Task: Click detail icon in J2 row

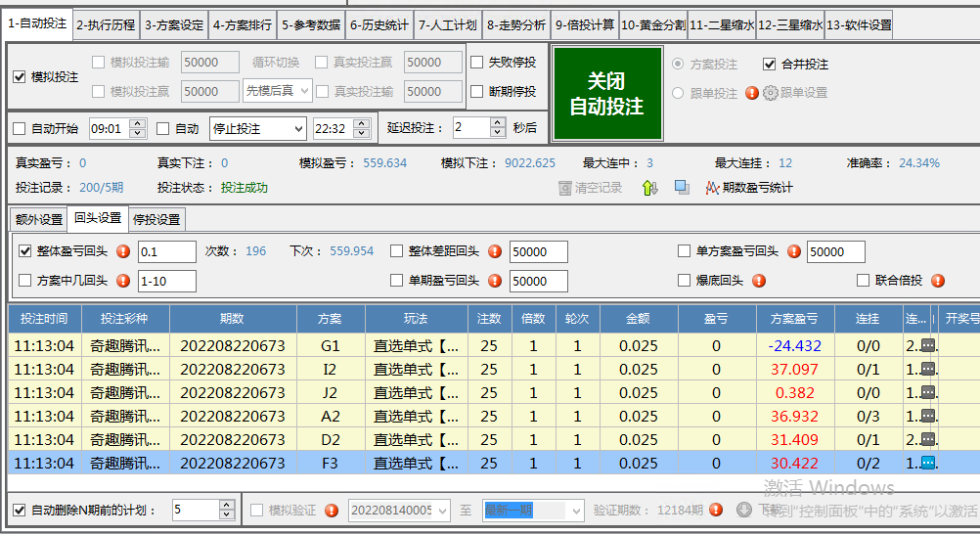Action: click(x=928, y=392)
